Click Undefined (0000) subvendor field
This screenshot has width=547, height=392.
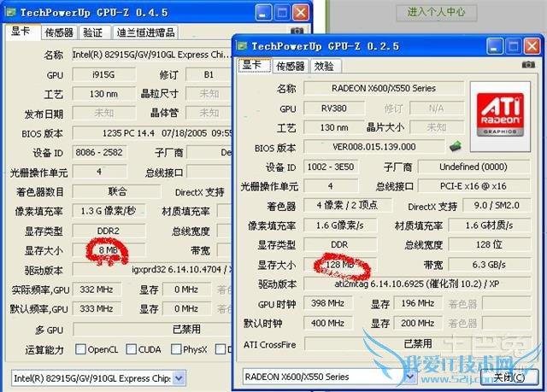pos(473,167)
